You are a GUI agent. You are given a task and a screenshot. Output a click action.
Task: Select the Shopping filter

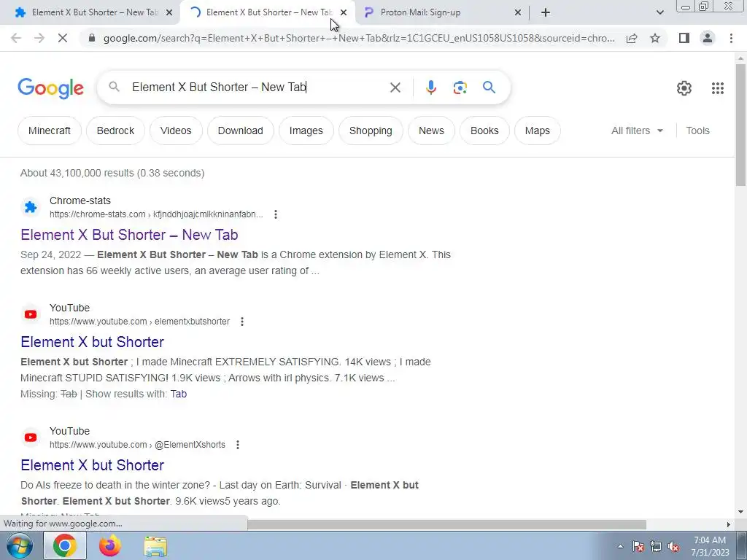coord(371,131)
